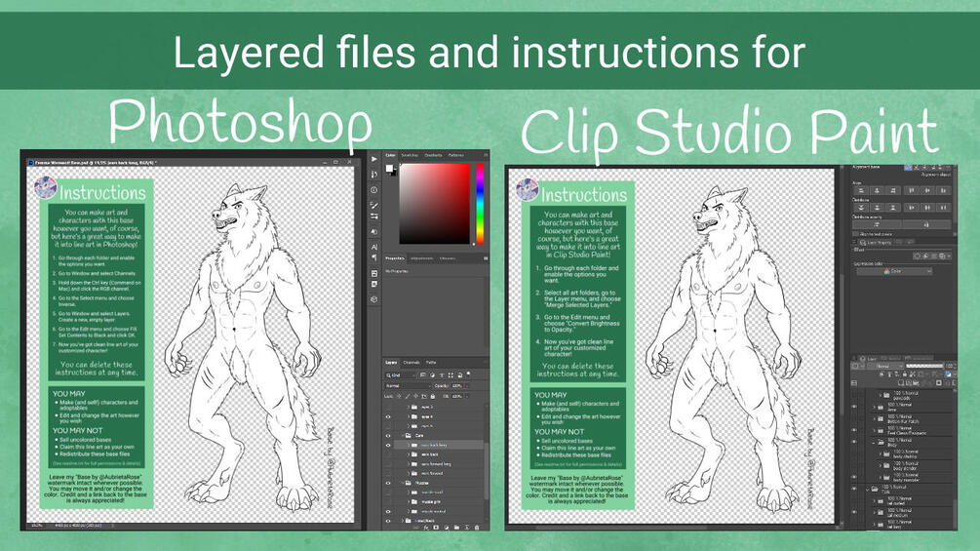Open the Actions panel play icon in Photoshop
980x551 pixels.
click(374, 159)
